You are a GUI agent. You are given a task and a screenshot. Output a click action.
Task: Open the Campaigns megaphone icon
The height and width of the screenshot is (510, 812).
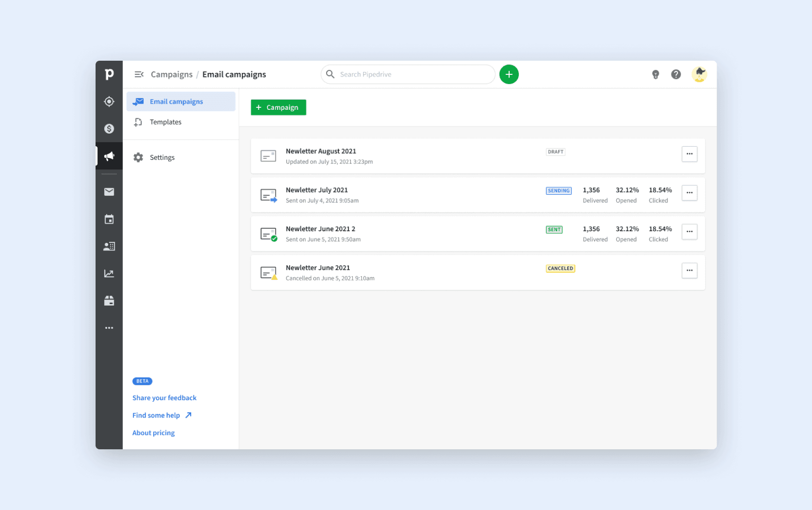tap(109, 156)
